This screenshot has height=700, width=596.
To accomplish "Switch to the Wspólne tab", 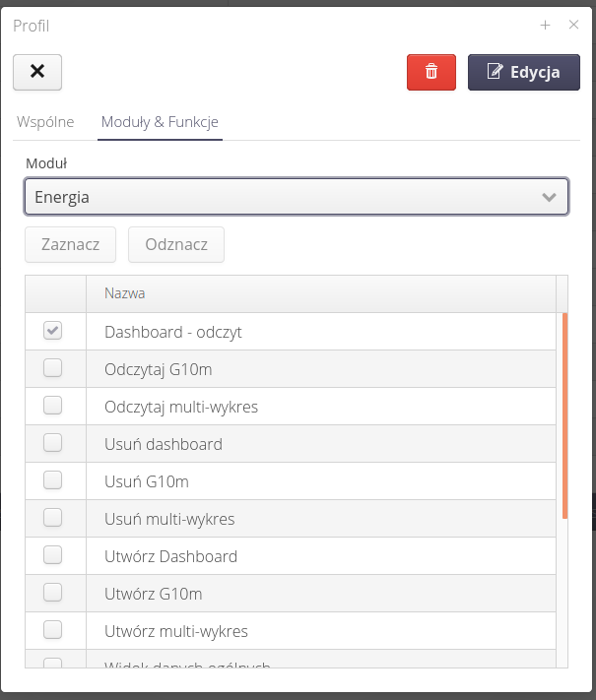I will click(45, 122).
